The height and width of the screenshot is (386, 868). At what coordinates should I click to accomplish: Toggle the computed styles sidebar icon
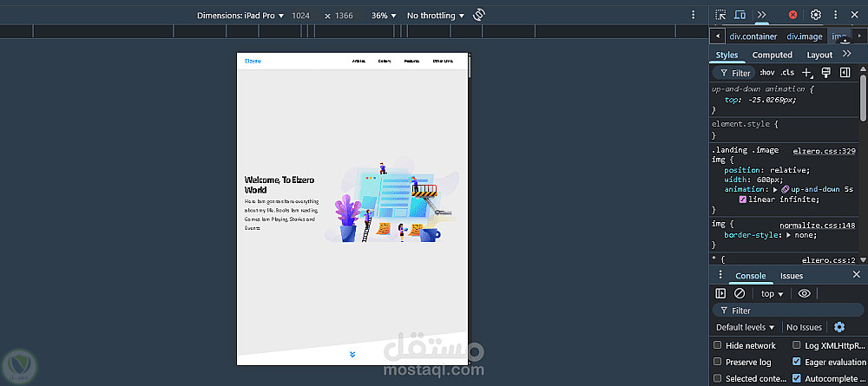point(845,73)
